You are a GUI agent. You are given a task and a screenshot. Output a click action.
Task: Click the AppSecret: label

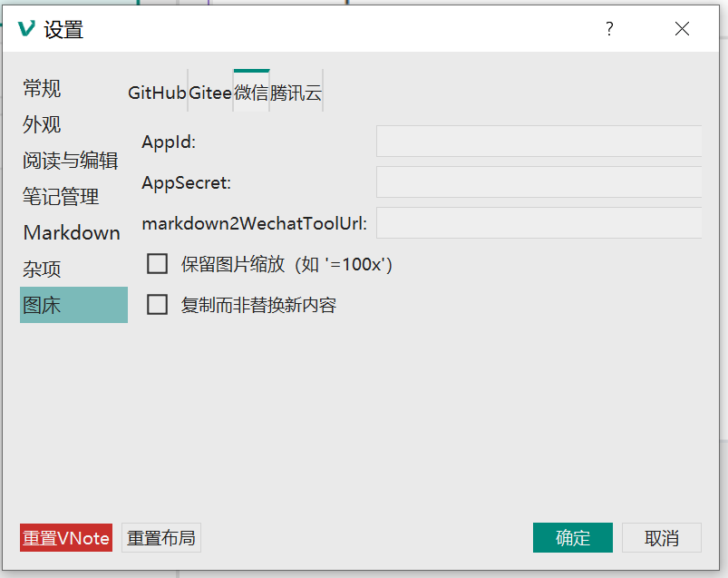point(186,182)
